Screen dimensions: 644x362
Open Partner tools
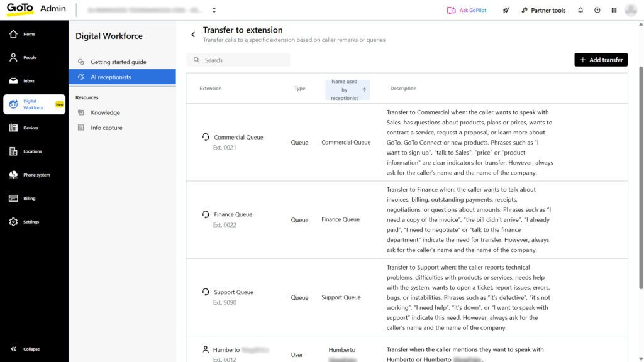[x=543, y=10]
